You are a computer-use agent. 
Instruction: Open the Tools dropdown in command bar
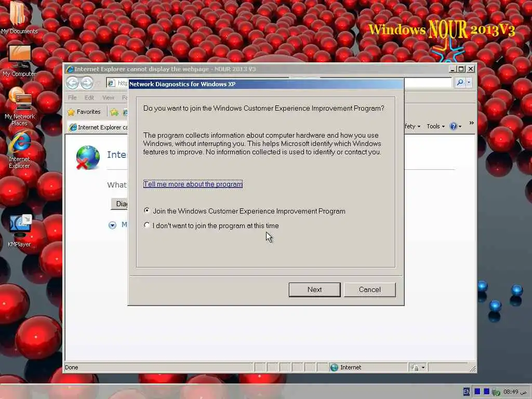tap(436, 126)
